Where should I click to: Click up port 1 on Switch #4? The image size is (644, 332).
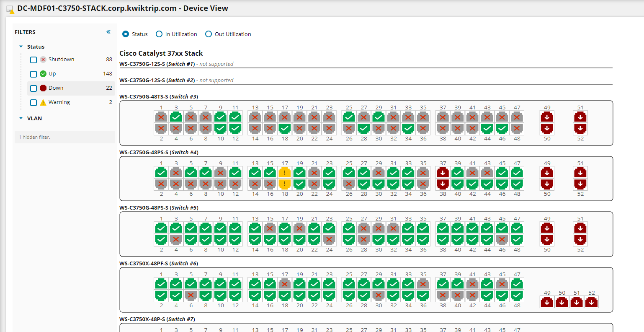pos(161,173)
